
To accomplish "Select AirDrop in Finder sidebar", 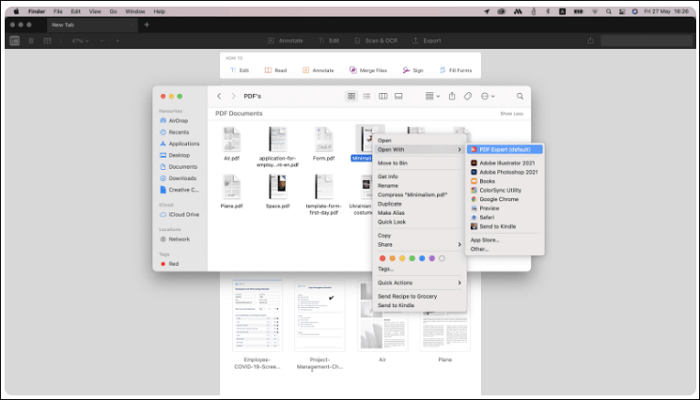I will tap(174, 121).
